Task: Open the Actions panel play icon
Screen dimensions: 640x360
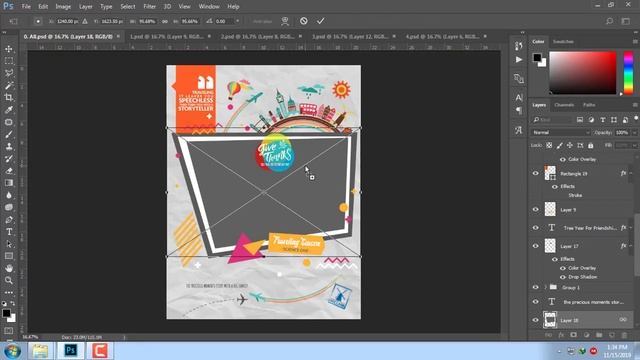Action: pyautogui.click(x=518, y=60)
